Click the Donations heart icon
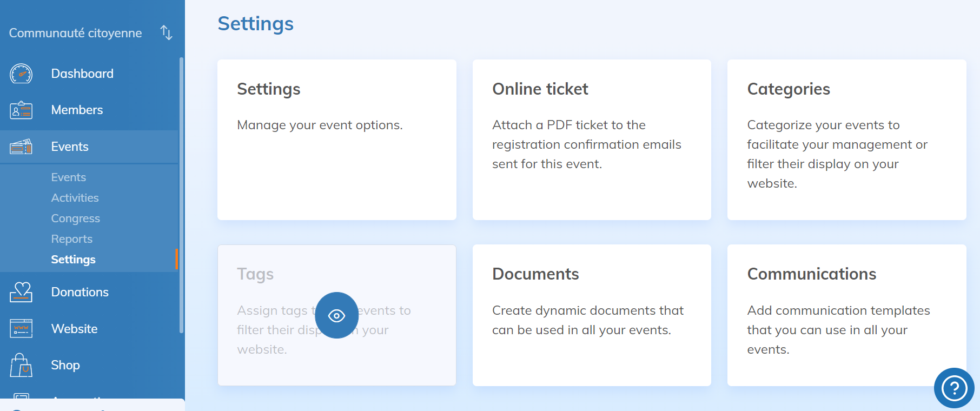980x411 pixels. 21,292
